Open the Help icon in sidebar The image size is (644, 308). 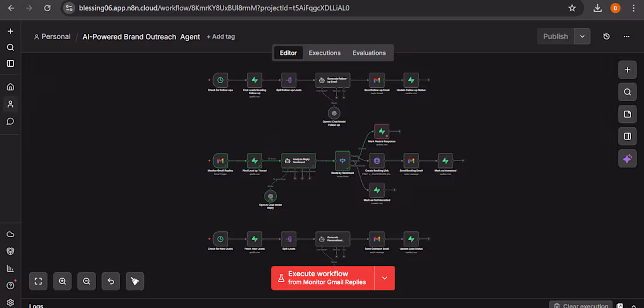point(11,285)
